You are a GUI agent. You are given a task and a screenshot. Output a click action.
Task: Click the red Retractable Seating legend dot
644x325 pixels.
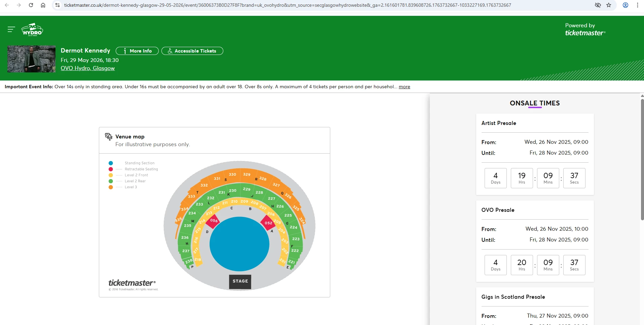pyautogui.click(x=111, y=169)
